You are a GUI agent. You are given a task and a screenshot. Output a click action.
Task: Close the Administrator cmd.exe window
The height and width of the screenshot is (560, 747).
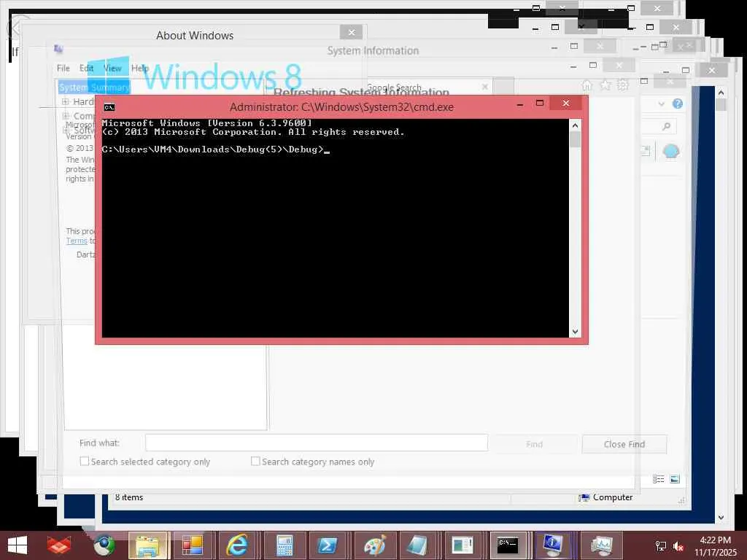(x=566, y=103)
